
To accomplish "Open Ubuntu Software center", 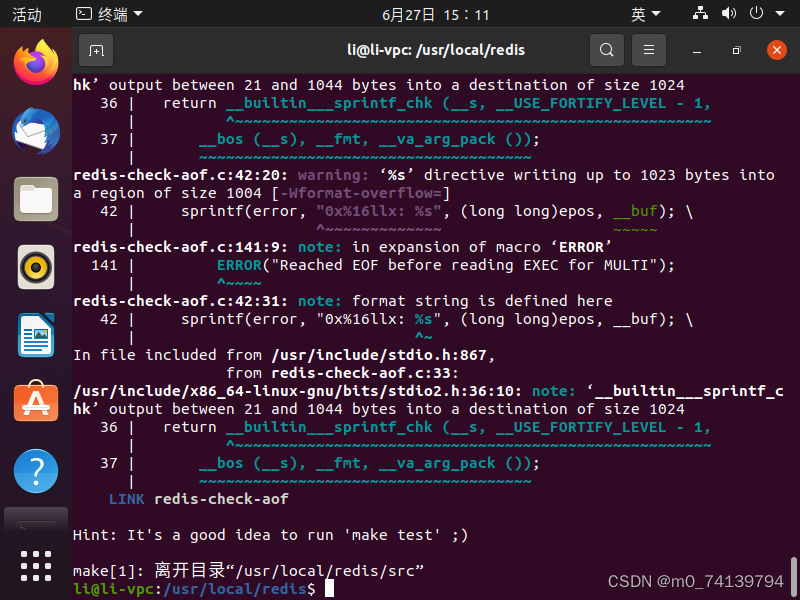I will (x=35, y=403).
